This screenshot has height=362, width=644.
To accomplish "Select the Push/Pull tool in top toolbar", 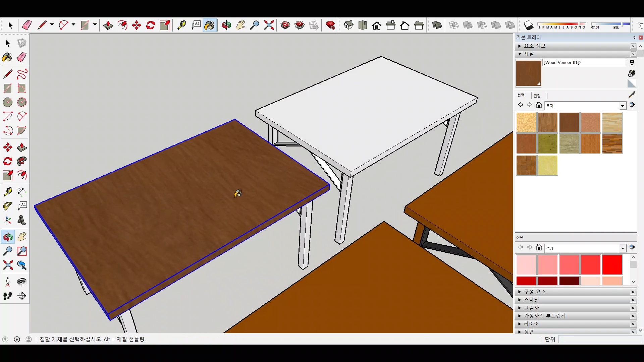I will click(108, 25).
